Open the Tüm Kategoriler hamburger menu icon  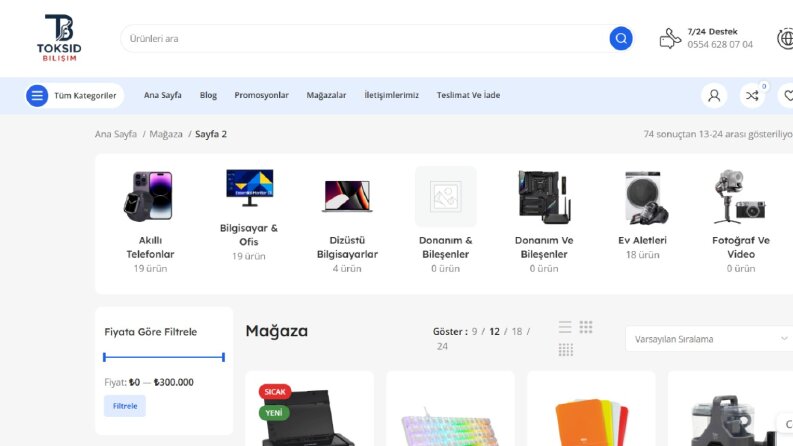[x=37, y=95]
